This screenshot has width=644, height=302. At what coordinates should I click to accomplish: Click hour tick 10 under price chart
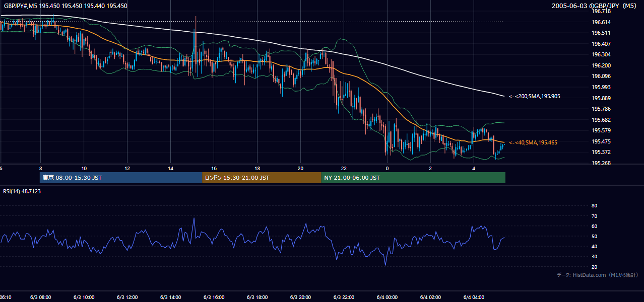84,168
